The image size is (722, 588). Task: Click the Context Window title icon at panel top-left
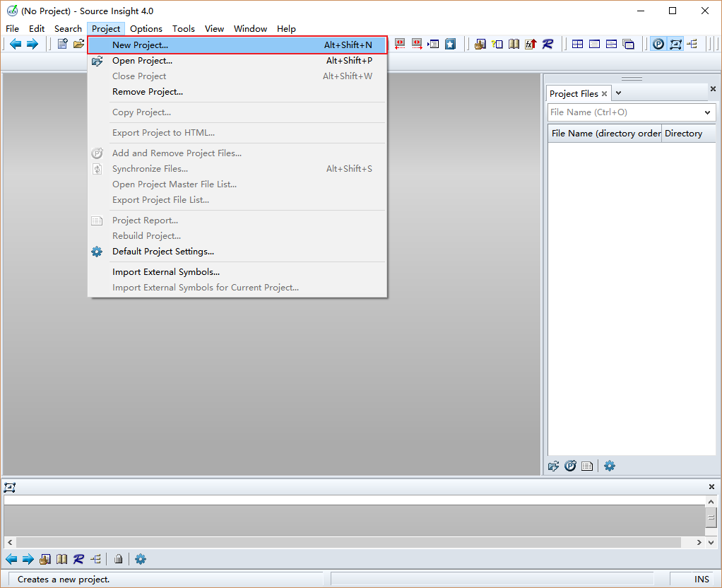point(10,487)
